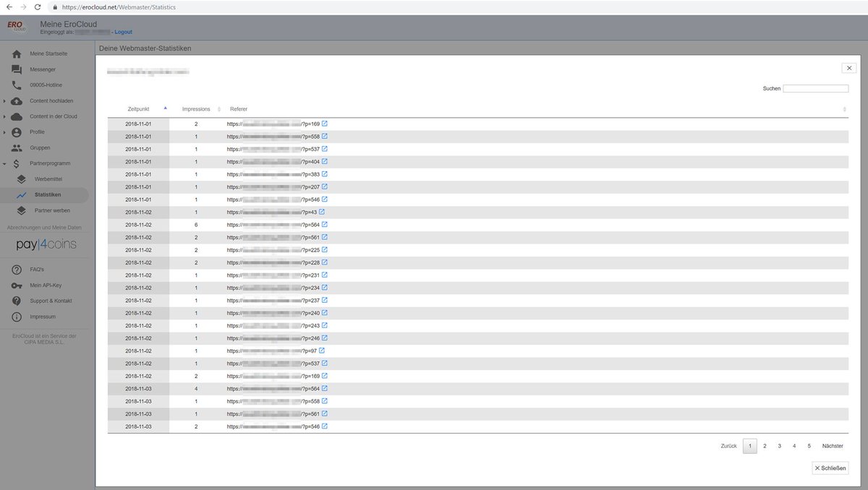868x490 pixels.
Task: Close the dialog with the X button
Action: tap(849, 68)
